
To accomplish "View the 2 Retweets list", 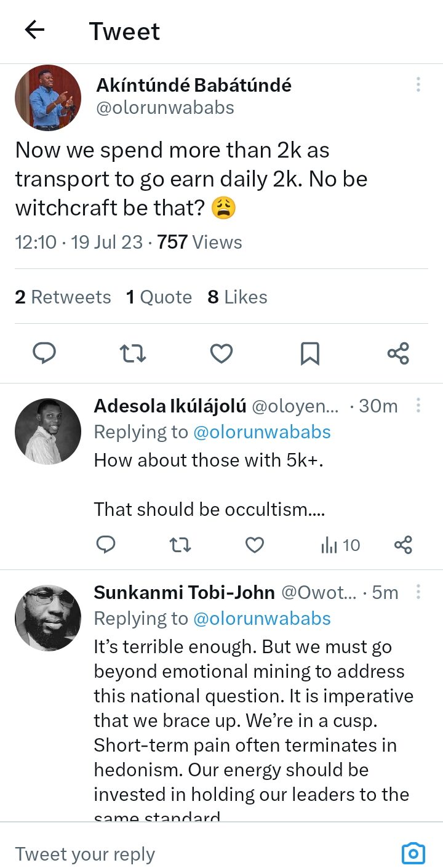I will [63, 297].
